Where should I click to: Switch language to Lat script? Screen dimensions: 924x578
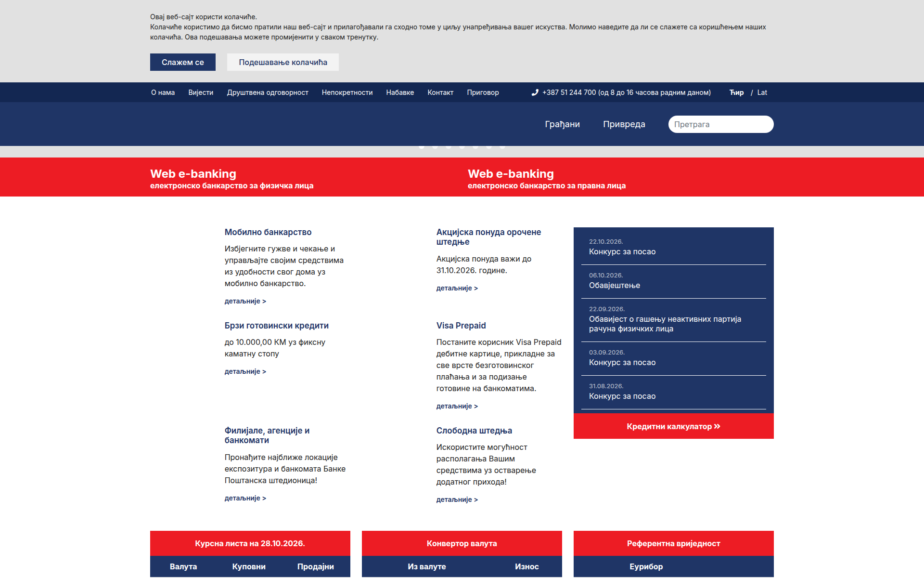point(762,92)
